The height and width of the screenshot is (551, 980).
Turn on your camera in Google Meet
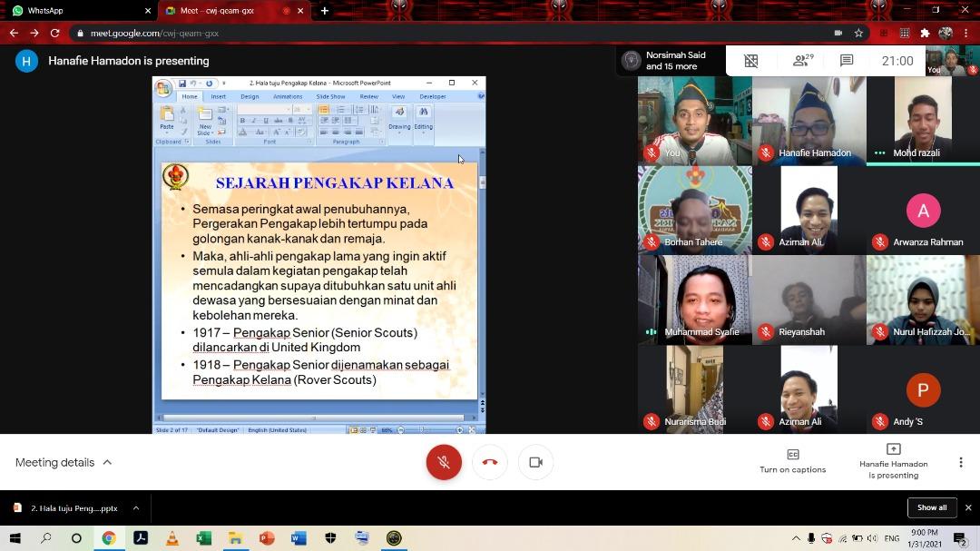(x=535, y=462)
